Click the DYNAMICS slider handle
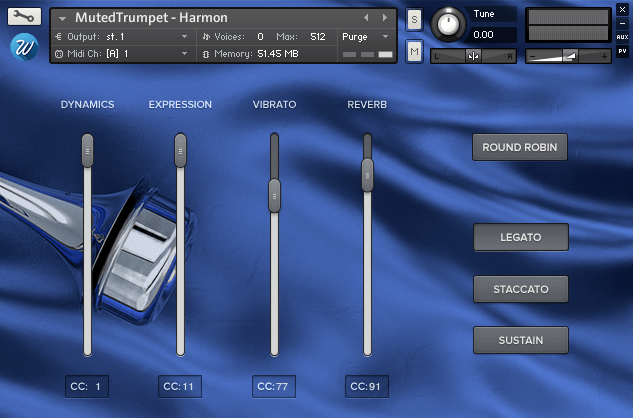633x418 pixels. pyautogui.click(x=88, y=150)
